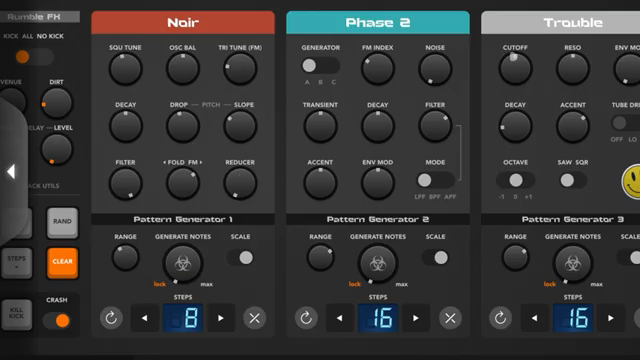This screenshot has width=640, height=360.
Task: Click the X icon in Pattern Generator 1
Action: [255, 318]
